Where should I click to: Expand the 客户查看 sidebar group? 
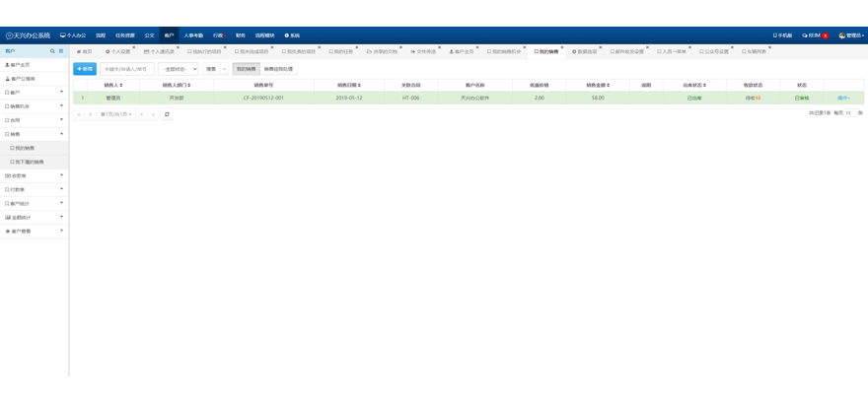pos(35,231)
